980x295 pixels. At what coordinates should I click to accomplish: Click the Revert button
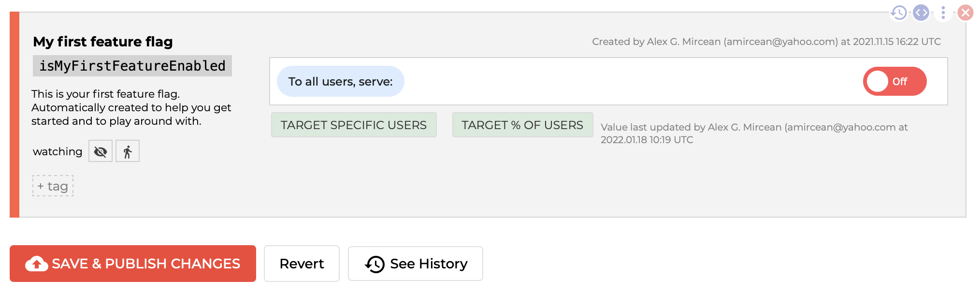click(x=302, y=264)
